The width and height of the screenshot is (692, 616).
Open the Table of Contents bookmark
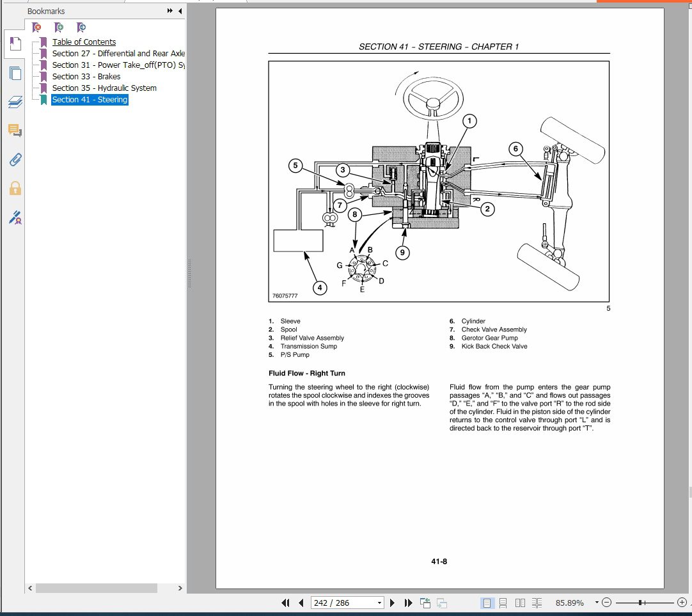84,42
